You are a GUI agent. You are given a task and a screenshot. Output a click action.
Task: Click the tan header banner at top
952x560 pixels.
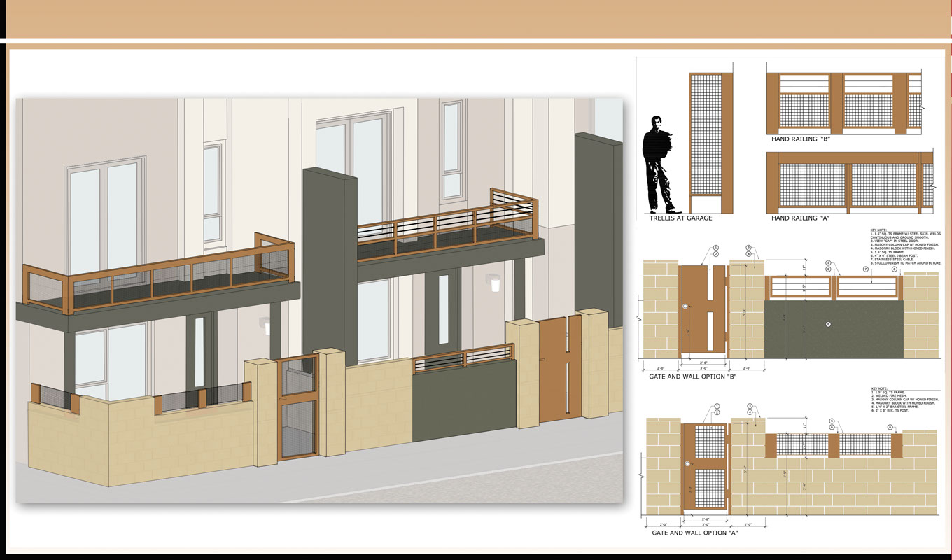476,19
